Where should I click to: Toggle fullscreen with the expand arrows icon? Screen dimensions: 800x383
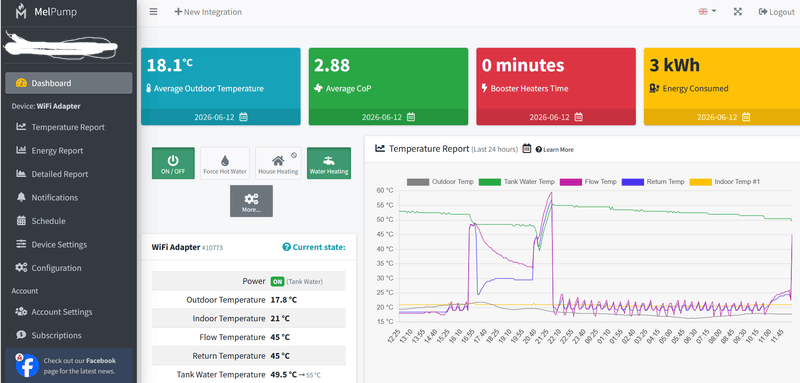click(738, 12)
